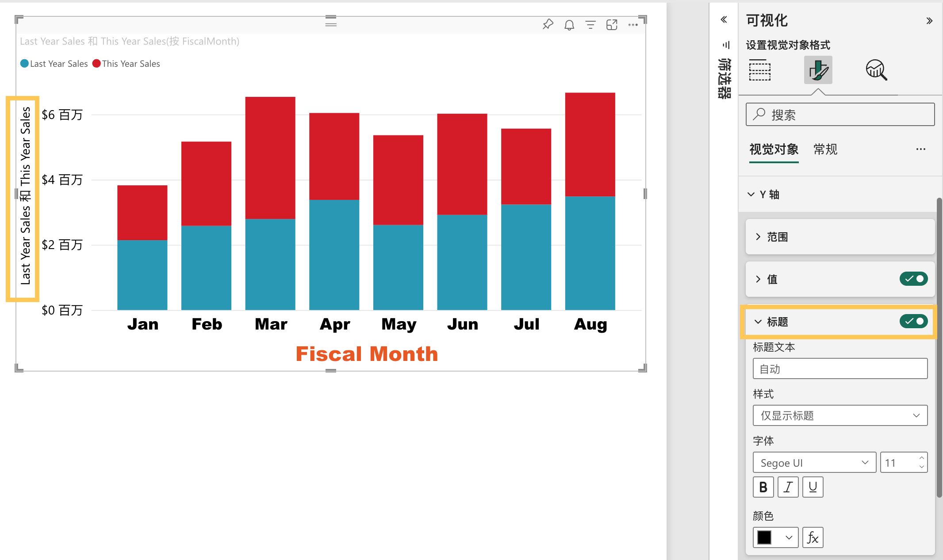Viewport: 943px width, 560px height.
Task: Decrease font size with down arrow
Action: click(x=921, y=467)
